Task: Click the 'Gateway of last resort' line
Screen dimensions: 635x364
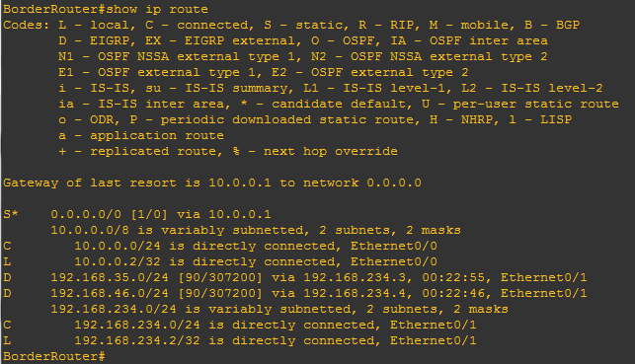Action: (212, 182)
